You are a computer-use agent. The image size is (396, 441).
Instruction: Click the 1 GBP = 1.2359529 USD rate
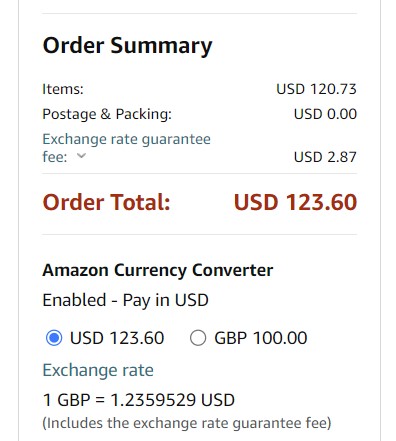coord(139,400)
